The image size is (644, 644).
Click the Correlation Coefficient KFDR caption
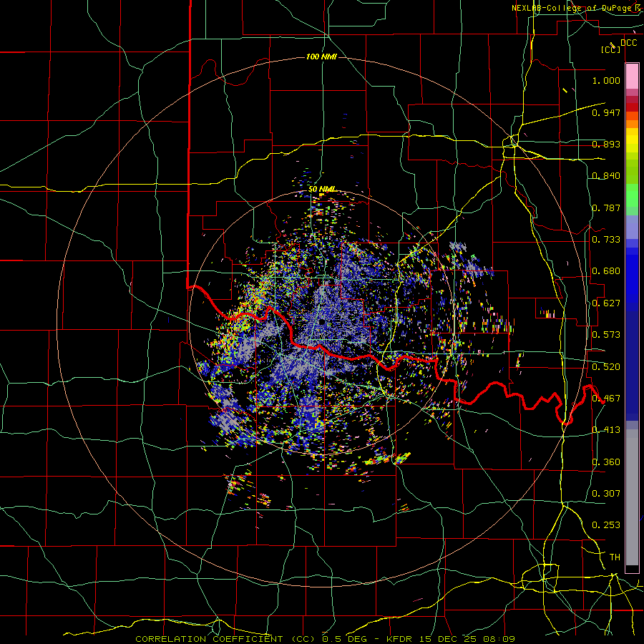coord(326,639)
